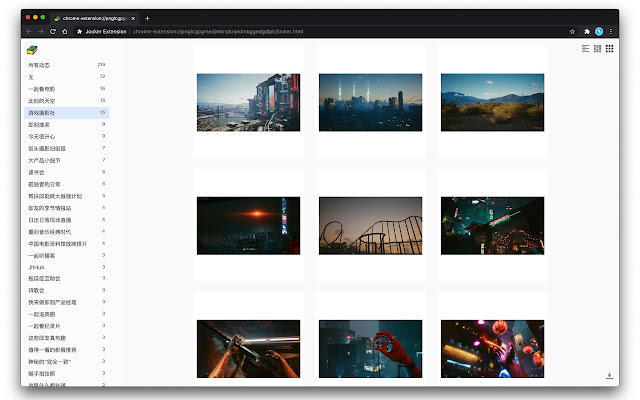Open 此刻的天空 topic in sidebar

tap(67, 100)
